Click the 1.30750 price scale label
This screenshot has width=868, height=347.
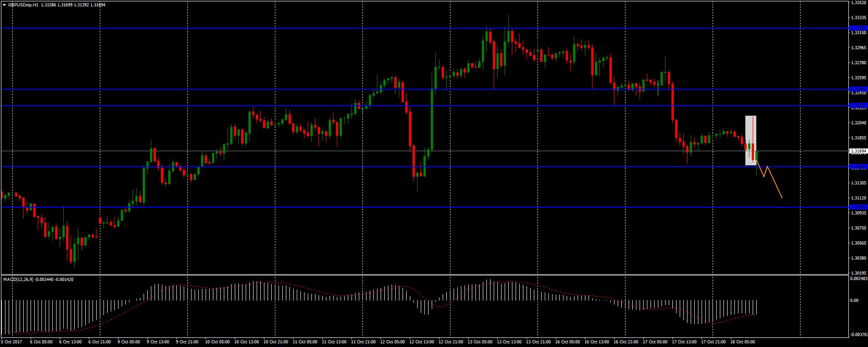[859, 228]
